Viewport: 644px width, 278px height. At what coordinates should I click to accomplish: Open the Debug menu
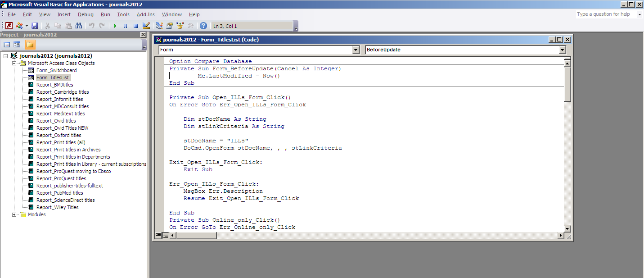point(86,14)
